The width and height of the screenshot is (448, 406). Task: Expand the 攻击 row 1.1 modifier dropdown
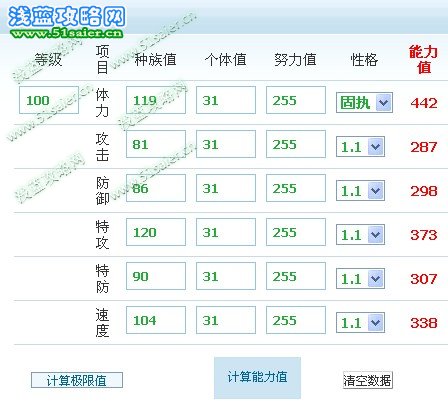pos(360,147)
